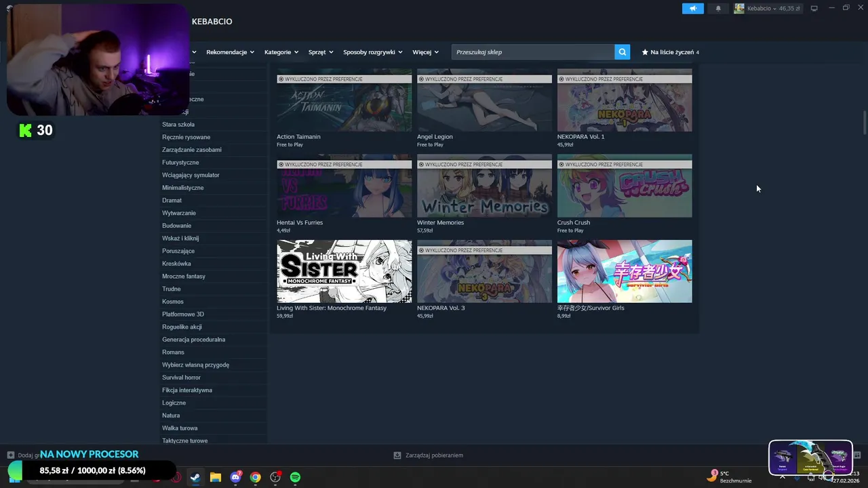This screenshot has width=868, height=488.
Task: Click the Kebabcio profile avatar
Action: pos(739,8)
